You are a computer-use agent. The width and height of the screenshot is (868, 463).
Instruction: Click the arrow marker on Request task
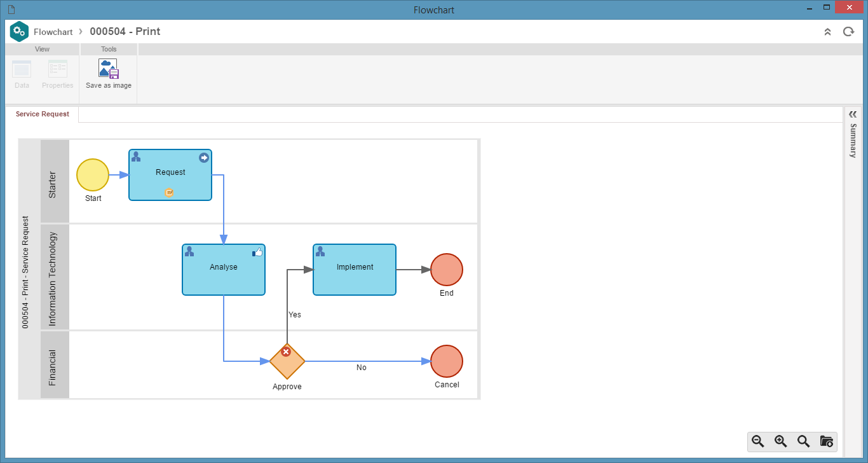point(204,158)
